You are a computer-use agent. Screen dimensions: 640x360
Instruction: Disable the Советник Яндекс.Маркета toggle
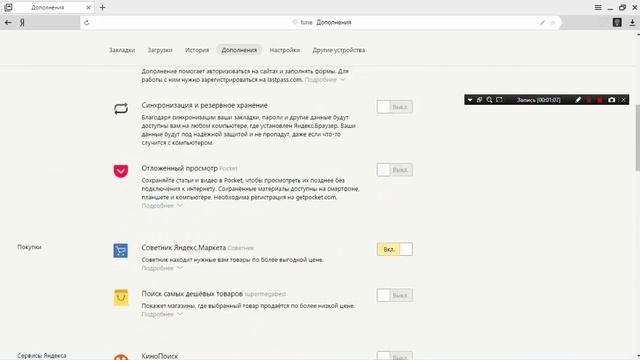[395, 249]
